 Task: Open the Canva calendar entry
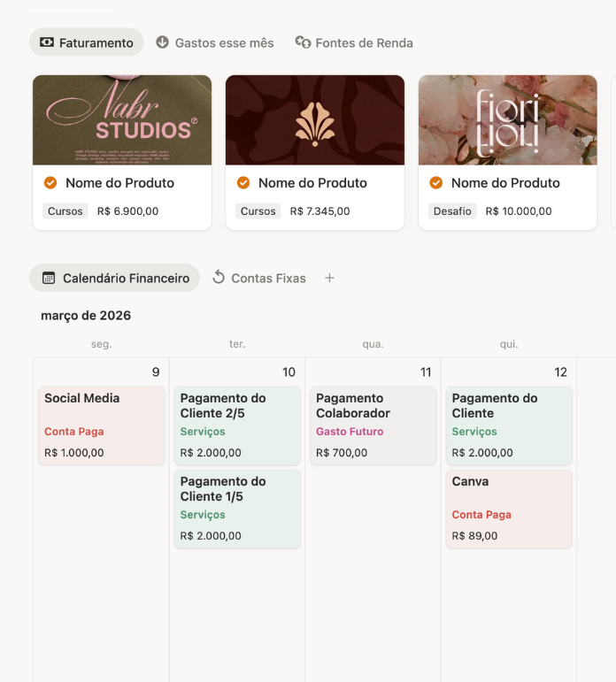point(509,509)
